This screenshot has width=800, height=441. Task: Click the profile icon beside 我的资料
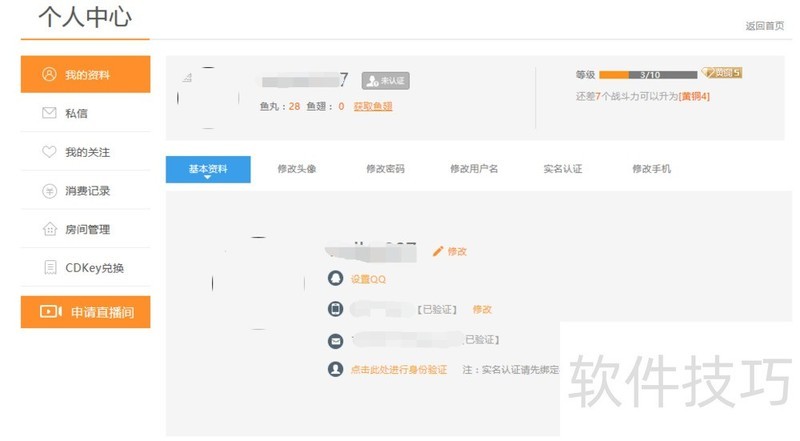[49, 75]
